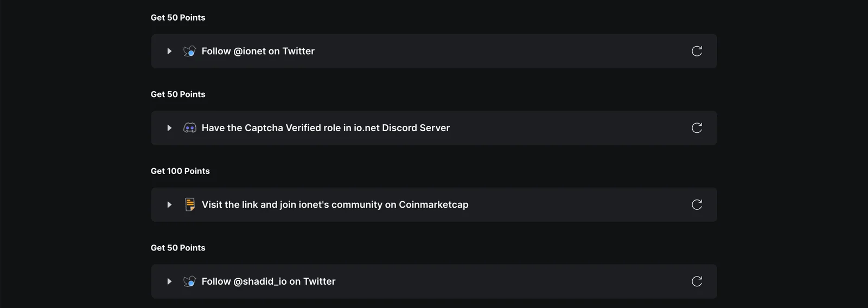Expand the Follow @shadid_io task arrow
This screenshot has width=868, height=308.
(x=169, y=281)
